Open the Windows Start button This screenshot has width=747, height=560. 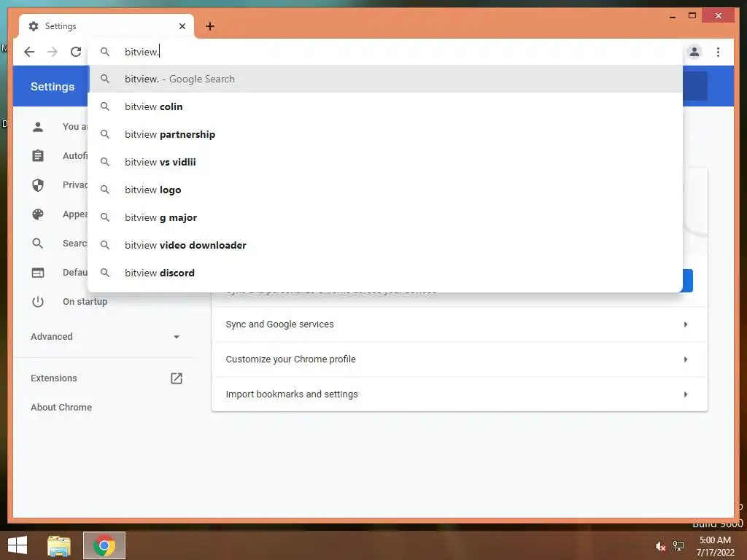(18, 545)
